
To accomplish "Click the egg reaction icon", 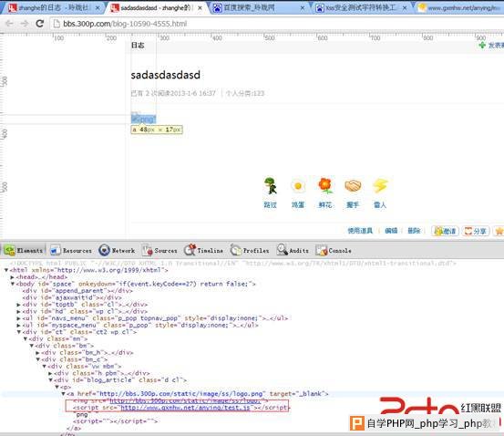I will 298,186.
